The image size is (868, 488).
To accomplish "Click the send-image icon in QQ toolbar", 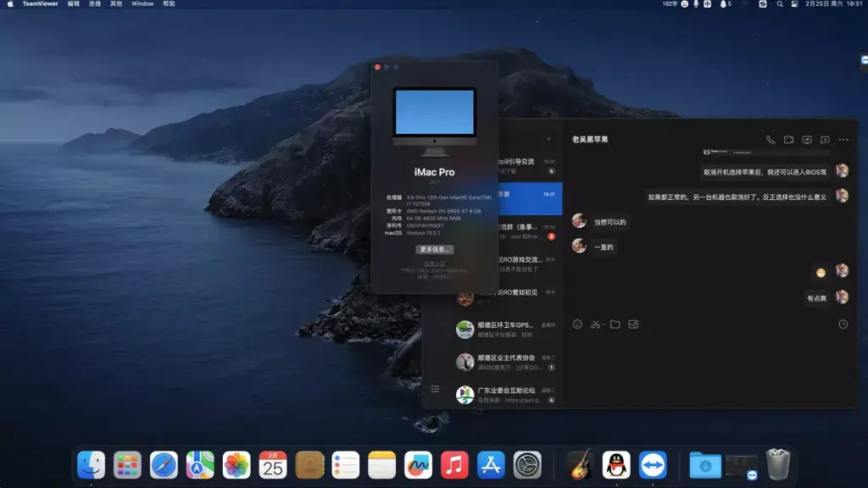I will [x=633, y=324].
